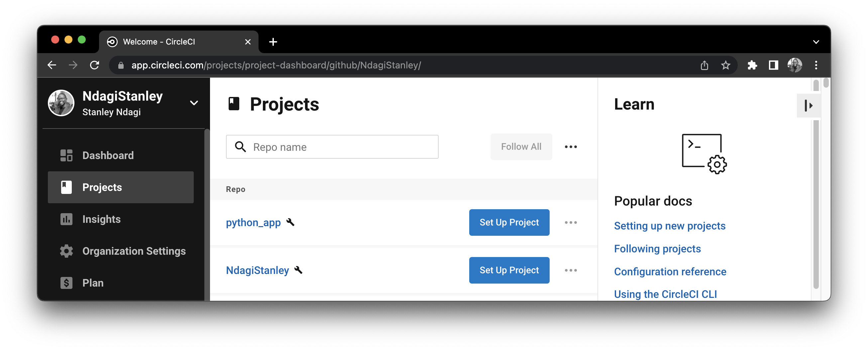Click the NdagiStanley profile avatar
The height and width of the screenshot is (350, 868).
pyautogui.click(x=61, y=103)
